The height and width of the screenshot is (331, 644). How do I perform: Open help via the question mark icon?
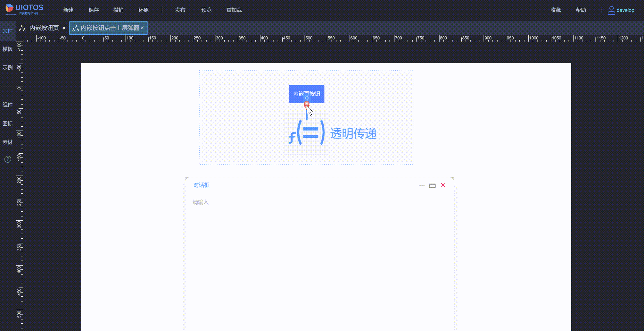tap(7, 159)
